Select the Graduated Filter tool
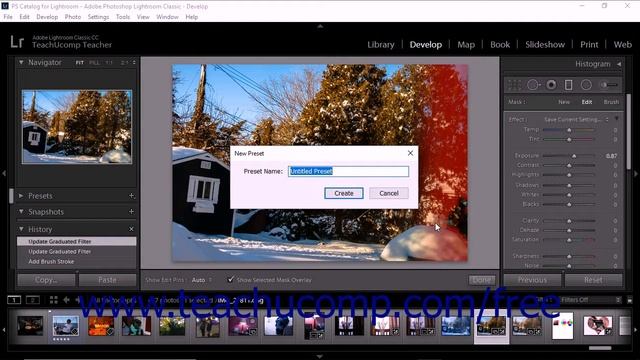Screen dimensions: 640x360 [568, 85]
